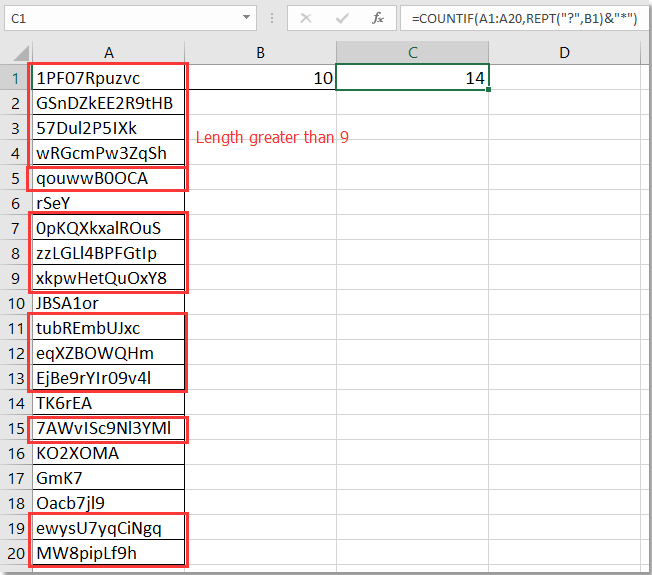Click cell B1 containing 10
652x575 pixels.
[x=260, y=77]
